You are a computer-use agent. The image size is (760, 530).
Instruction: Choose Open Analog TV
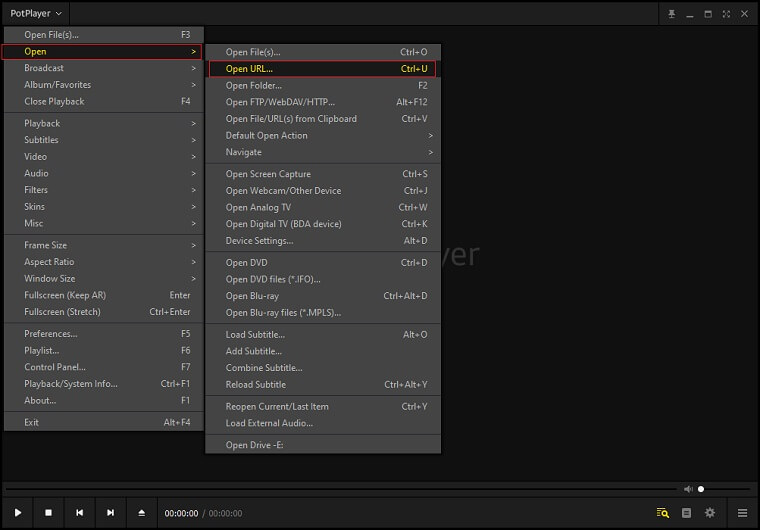click(323, 207)
